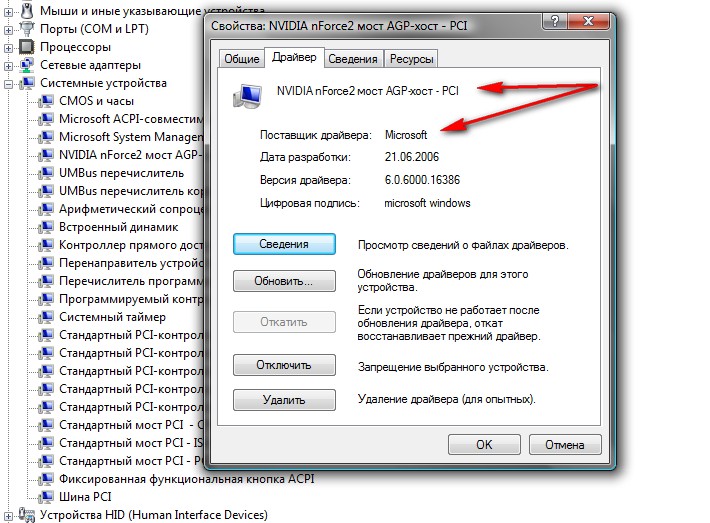Image resolution: width=710 pixels, height=523 pixels.
Task: Expand the Процессоры tree node
Action: (9, 47)
